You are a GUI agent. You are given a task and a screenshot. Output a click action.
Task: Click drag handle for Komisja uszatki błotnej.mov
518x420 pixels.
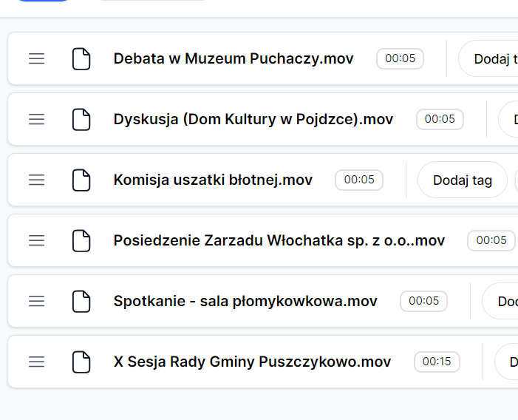[x=36, y=180]
